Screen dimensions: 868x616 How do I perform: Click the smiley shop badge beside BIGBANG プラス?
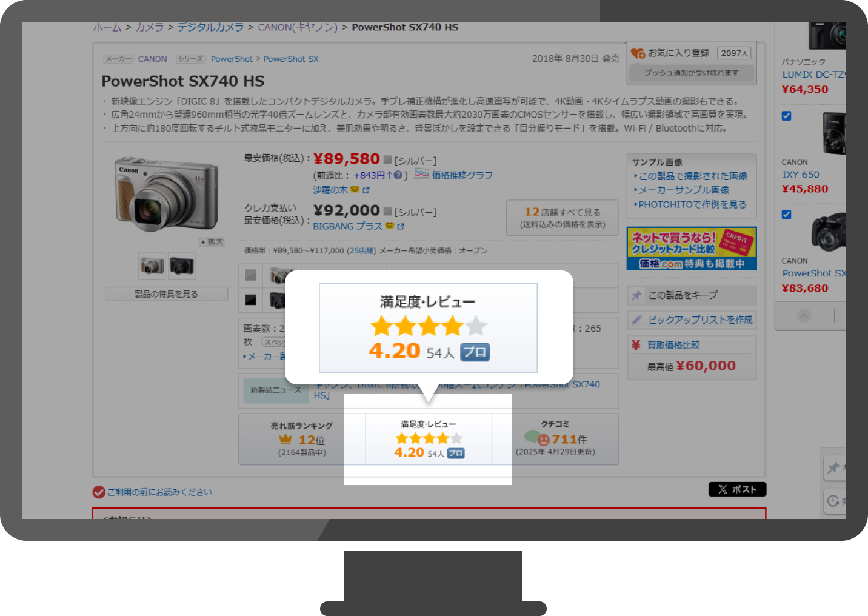tap(390, 226)
